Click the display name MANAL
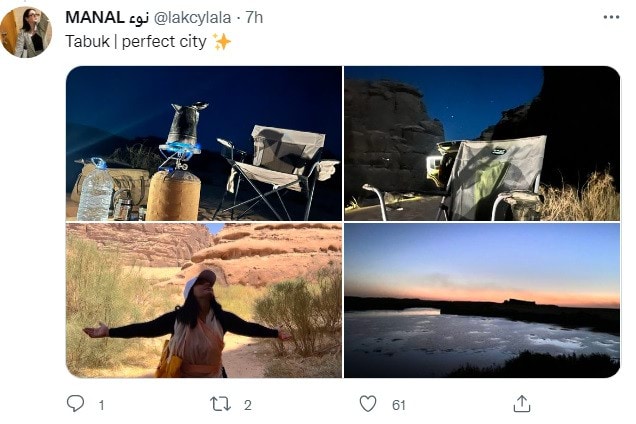 pyautogui.click(x=95, y=17)
